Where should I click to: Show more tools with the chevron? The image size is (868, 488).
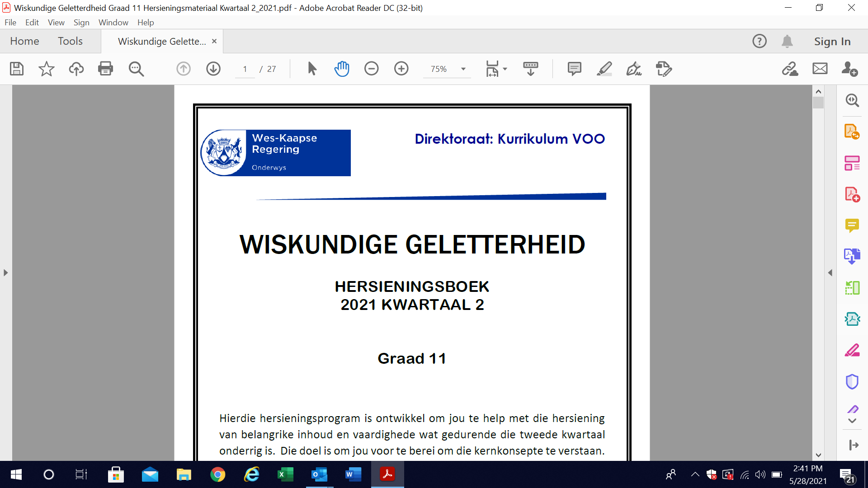pos(852,421)
